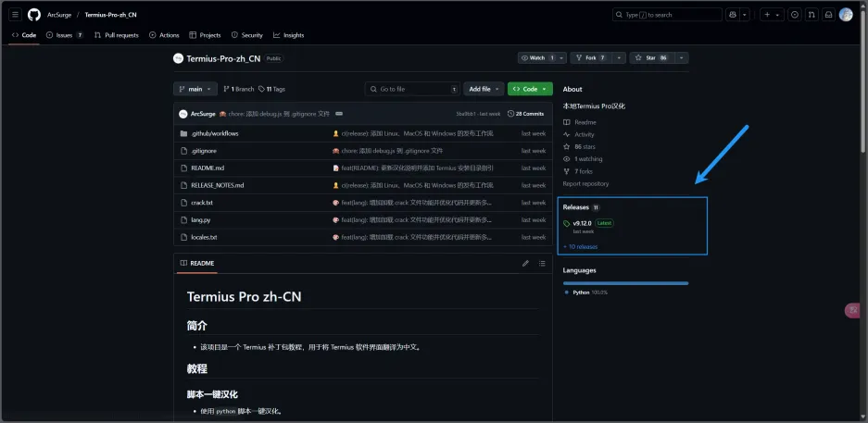Click the pink floating translate badge

tap(853, 310)
